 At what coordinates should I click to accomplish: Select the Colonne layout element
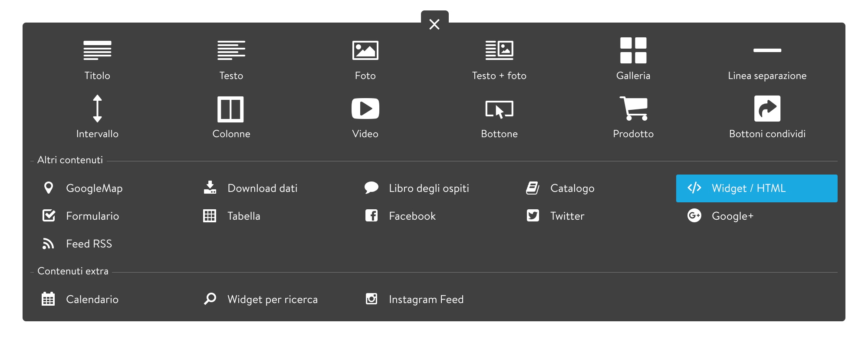coord(231,116)
